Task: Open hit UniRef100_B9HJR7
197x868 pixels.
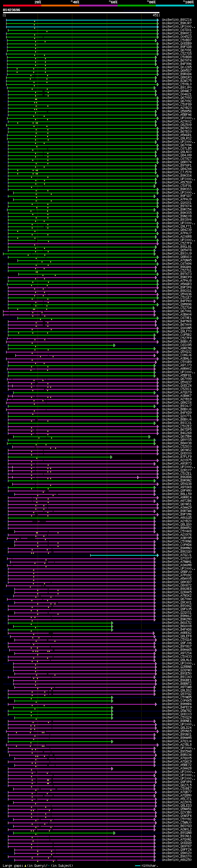Action: 177,24
